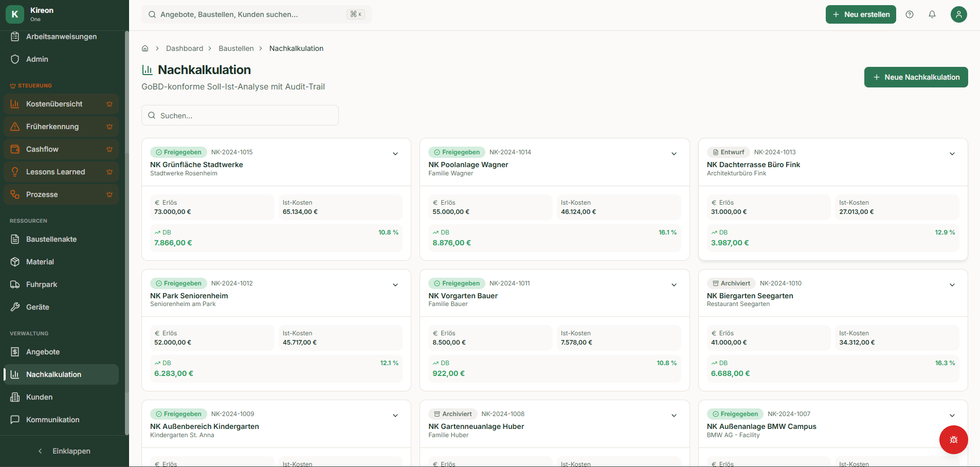Click crown icon next to Prozesse
The image size is (980, 467).
(x=110, y=194)
